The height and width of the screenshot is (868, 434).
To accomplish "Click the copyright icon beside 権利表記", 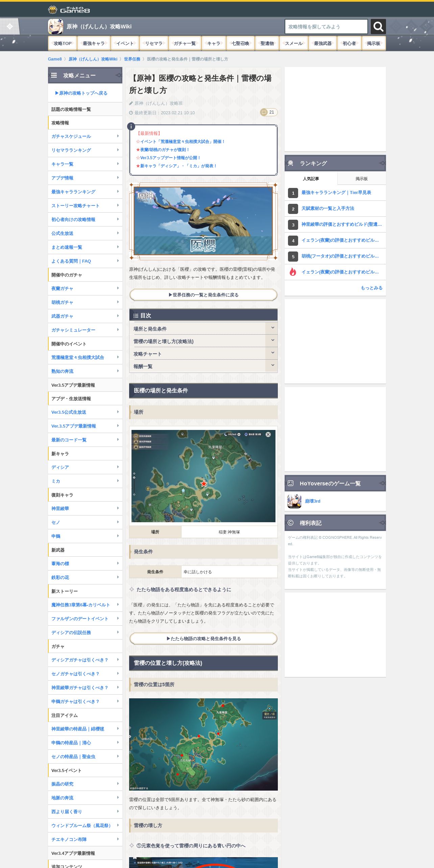I will click(290, 523).
